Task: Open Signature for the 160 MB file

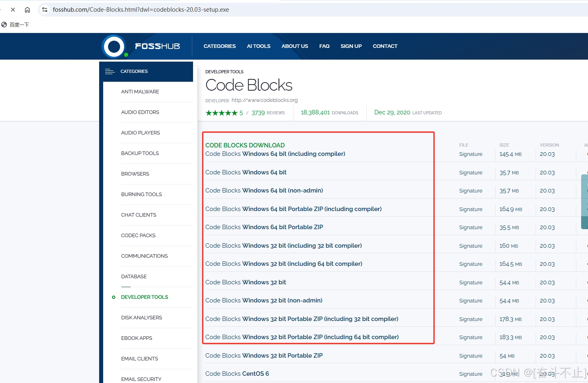Action: click(x=471, y=246)
